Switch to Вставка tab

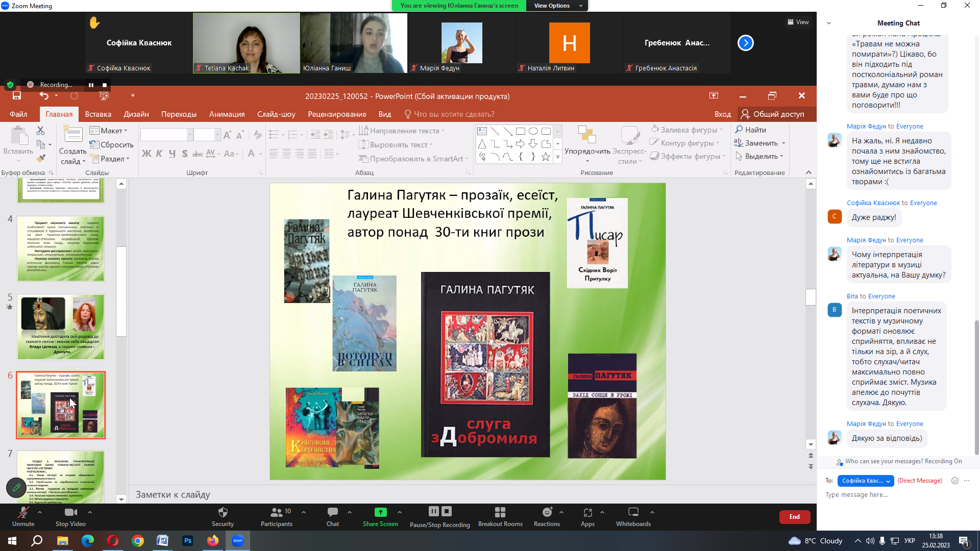click(x=98, y=114)
